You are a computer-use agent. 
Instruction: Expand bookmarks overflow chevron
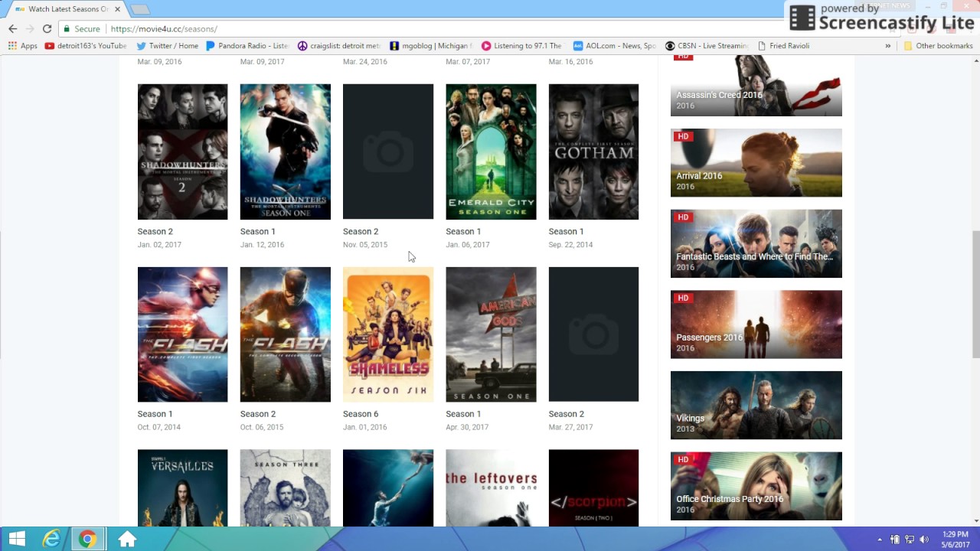pos(887,46)
